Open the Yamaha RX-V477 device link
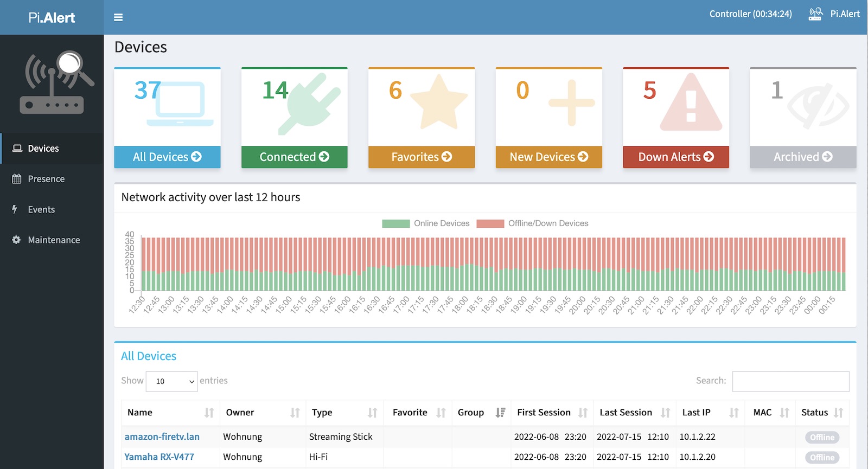The height and width of the screenshot is (469, 868). 159,457
